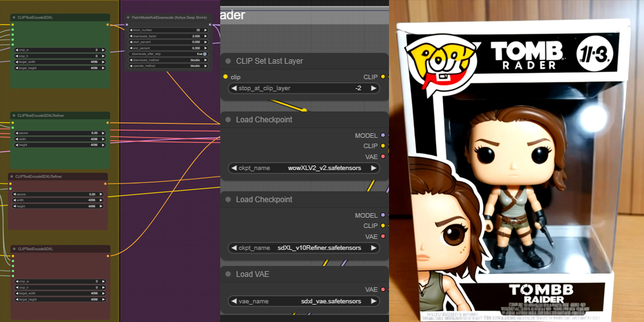Click the CLIP Set Last Layer node title
Image resolution: width=644 pixels, height=322 pixels.
(x=269, y=61)
